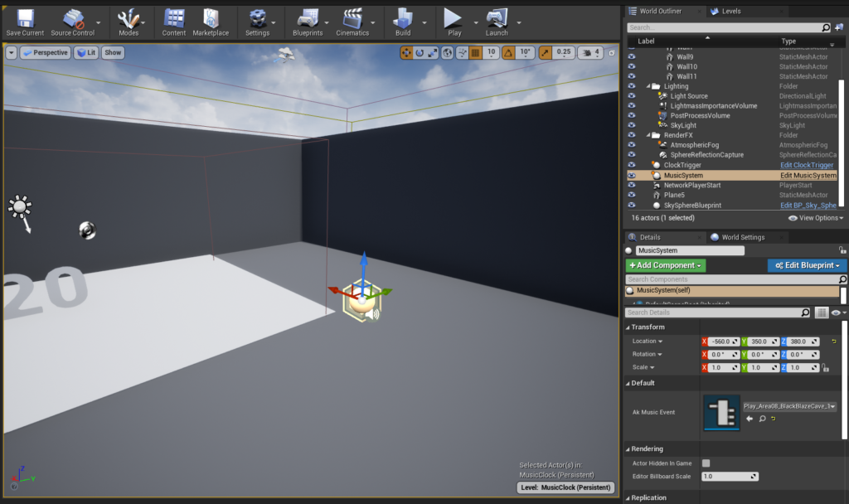Screen dimensions: 849x504
Task: Click the Build toolbar icon
Action: pos(403,22)
